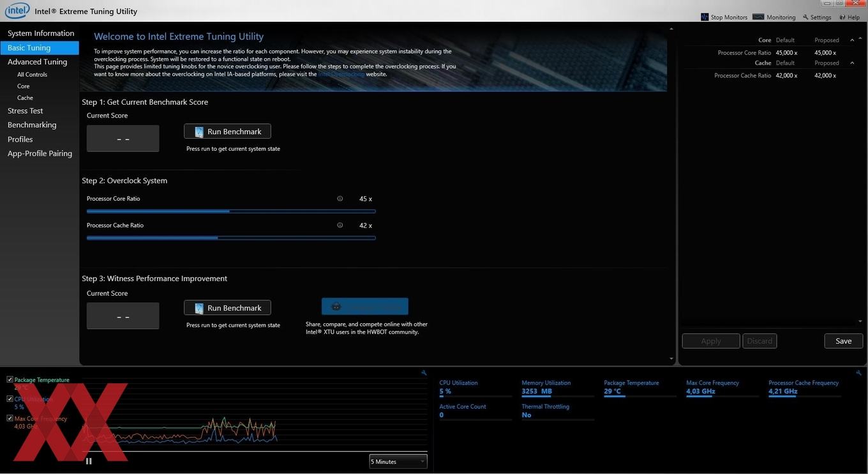Click the Processor Cache Frequency 4,21 GHz tile
The image size is (868, 474).
[x=805, y=388]
